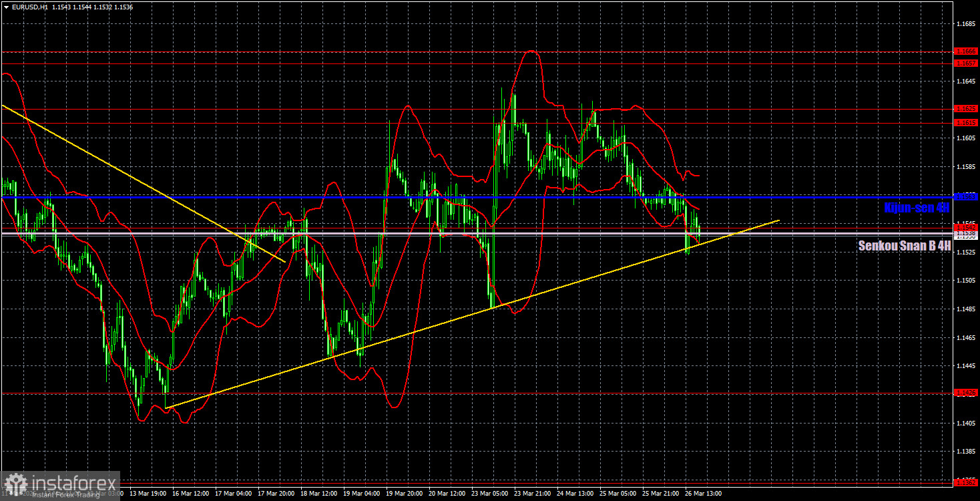Image resolution: width=980 pixels, height=501 pixels.
Task: Click the 25 Mar 05:00 time label
Action: click(x=620, y=494)
